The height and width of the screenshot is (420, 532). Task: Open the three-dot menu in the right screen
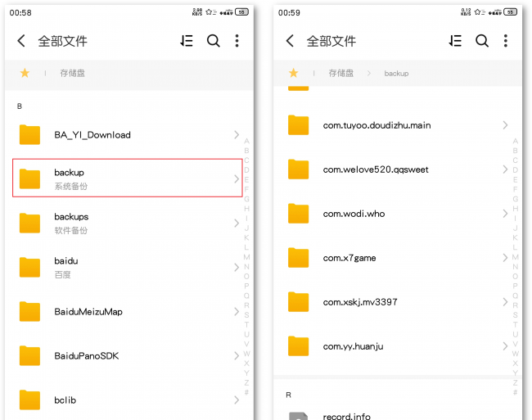coord(506,41)
